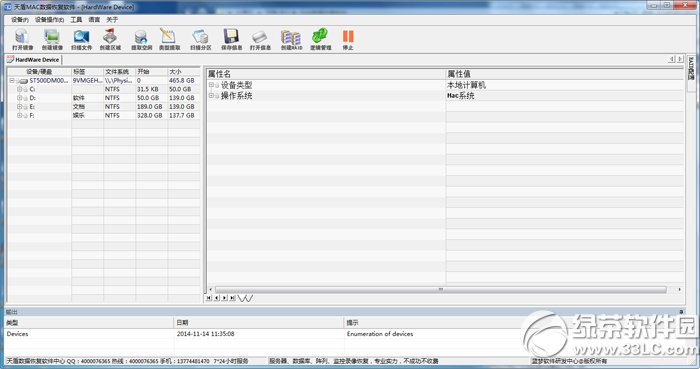Click the 137.7 GB size cell
The image size is (700, 369).
(x=182, y=115)
